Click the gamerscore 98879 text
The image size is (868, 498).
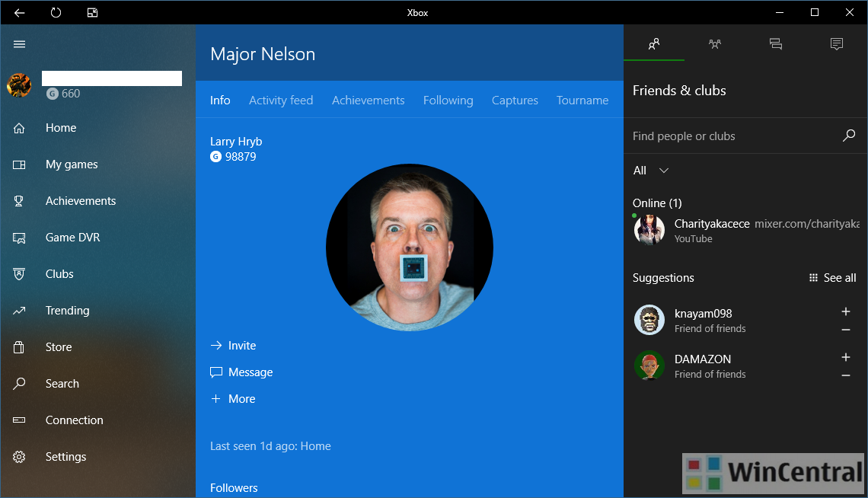pos(241,157)
